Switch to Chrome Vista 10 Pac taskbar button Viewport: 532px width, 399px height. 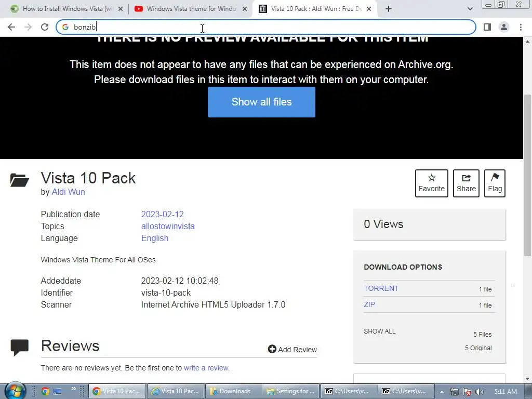117,391
